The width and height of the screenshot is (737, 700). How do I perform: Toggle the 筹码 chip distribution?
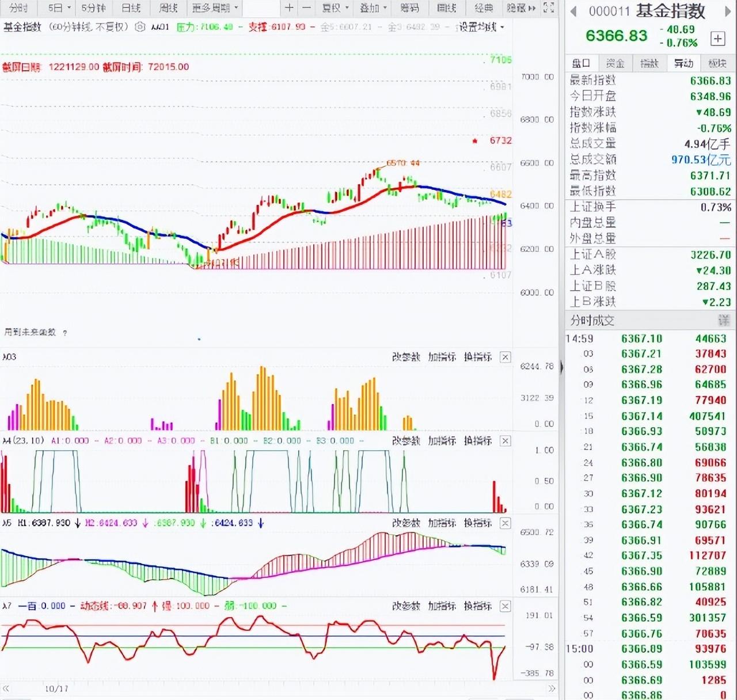(x=409, y=8)
